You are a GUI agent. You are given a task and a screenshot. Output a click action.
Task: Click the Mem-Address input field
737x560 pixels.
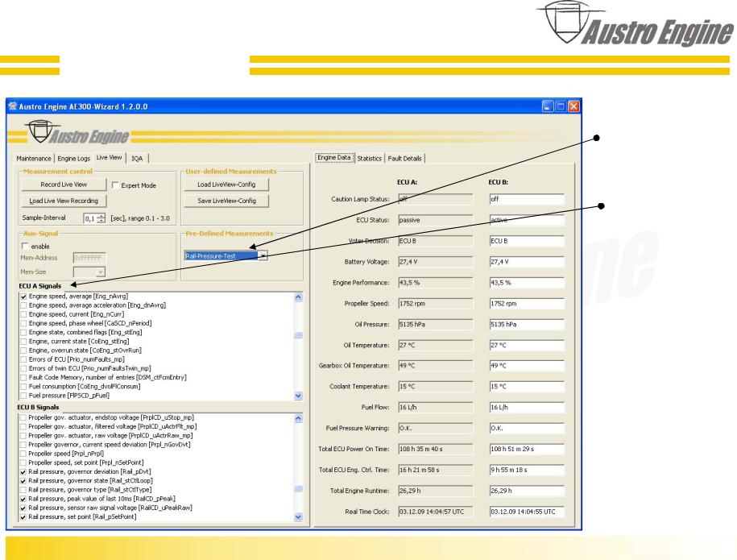coord(89,258)
